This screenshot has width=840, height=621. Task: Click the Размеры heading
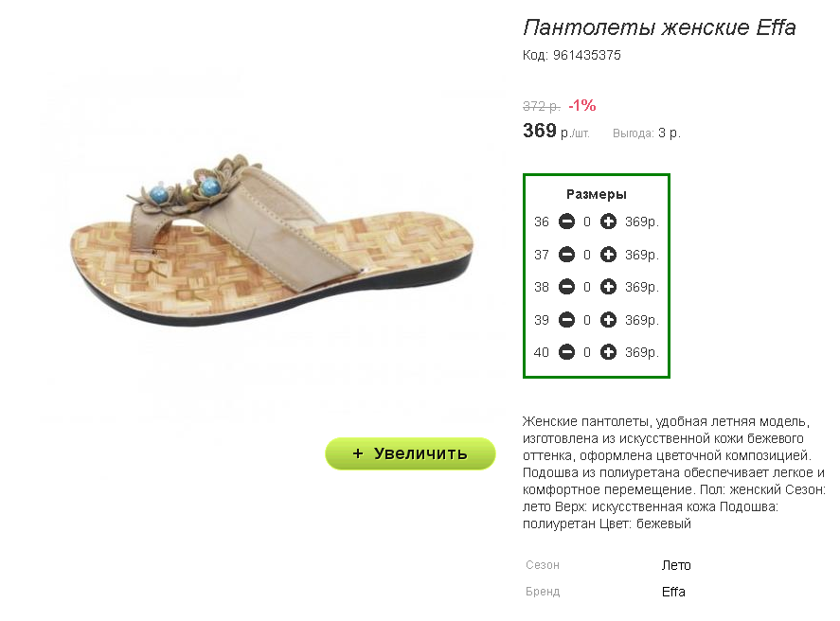[x=597, y=194]
